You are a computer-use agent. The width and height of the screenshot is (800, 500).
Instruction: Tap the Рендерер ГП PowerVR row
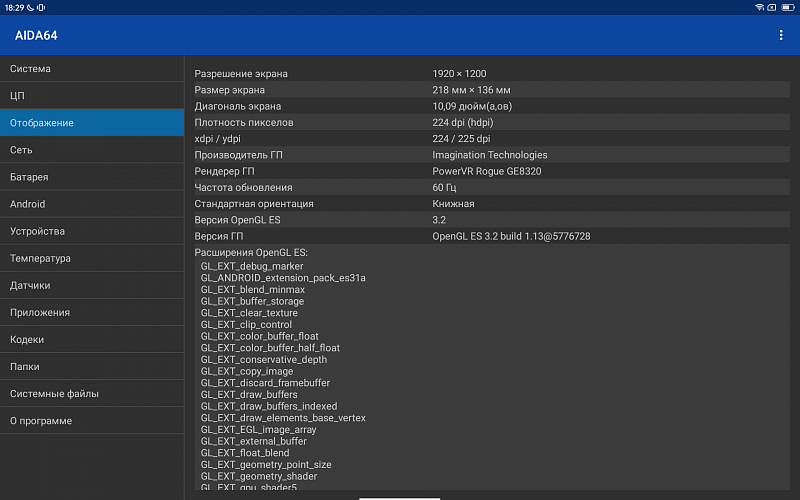pos(490,171)
